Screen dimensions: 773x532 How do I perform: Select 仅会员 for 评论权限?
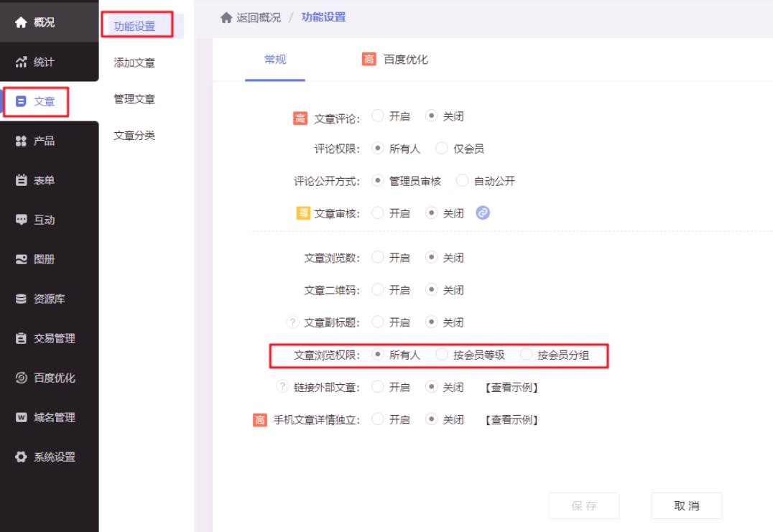pos(443,149)
